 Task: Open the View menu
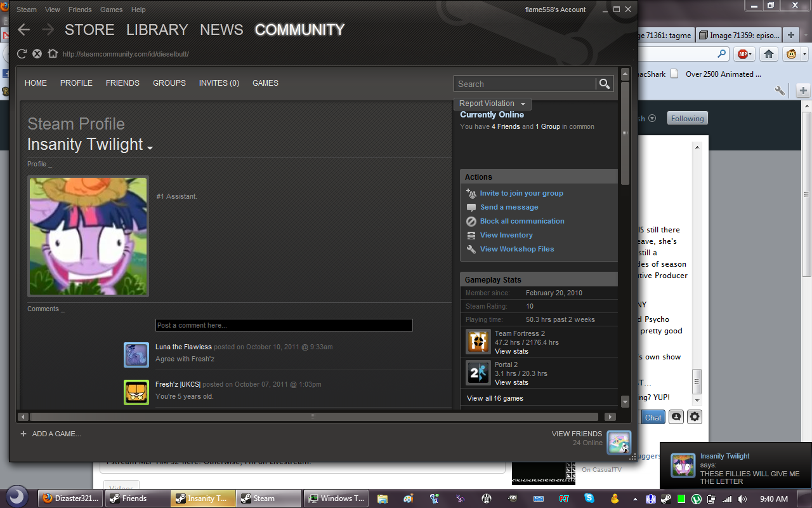click(x=53, y=10)
